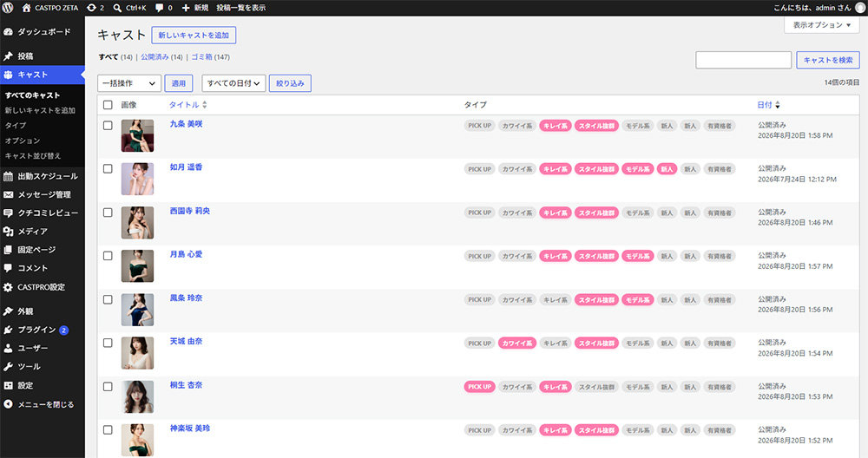Screen dimensions: 868x458
Task: Click the プラグイン plug icon
Action: click(x=8, y=330)
